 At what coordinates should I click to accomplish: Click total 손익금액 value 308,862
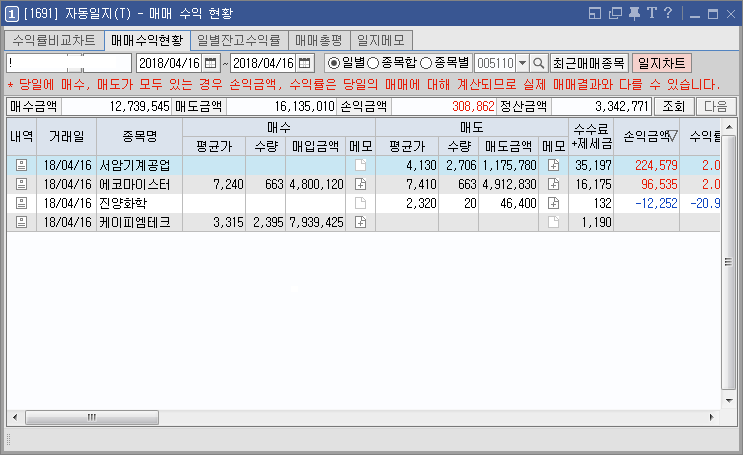(473, 106)
